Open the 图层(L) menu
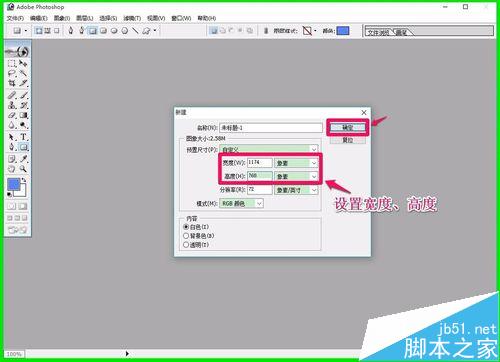500x362 pixels. (85, 18)
